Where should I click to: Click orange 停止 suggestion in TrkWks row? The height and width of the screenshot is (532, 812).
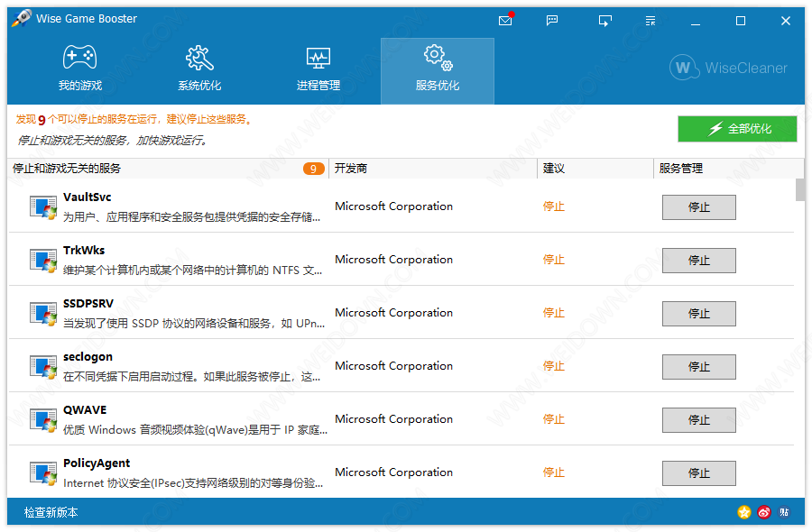click(x=554, y=260)
